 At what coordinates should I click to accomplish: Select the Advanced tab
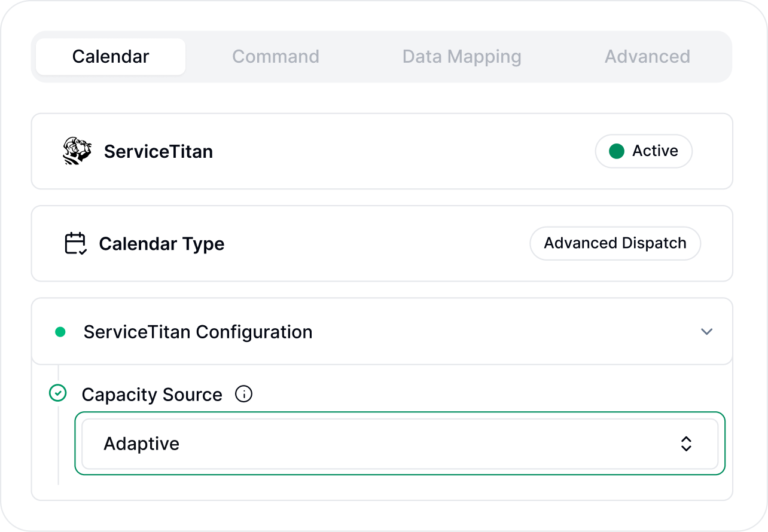click(x=647, y=57)
